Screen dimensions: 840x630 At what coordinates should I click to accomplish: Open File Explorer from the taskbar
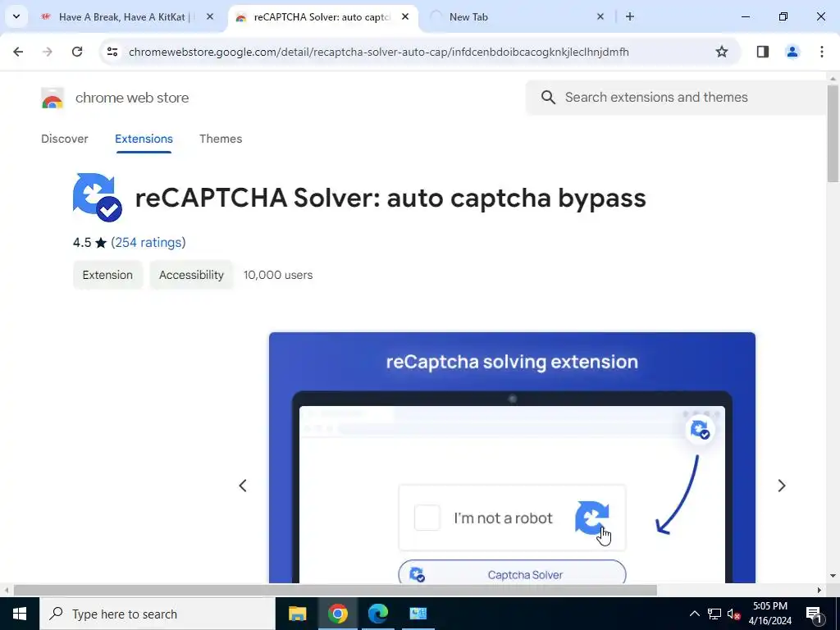(x=297, y=614)
